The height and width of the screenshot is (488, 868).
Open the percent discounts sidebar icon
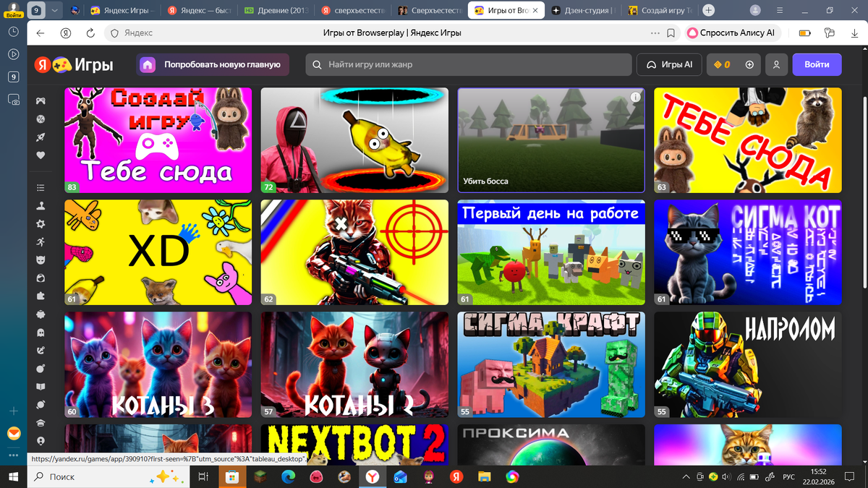click(41, 119)
